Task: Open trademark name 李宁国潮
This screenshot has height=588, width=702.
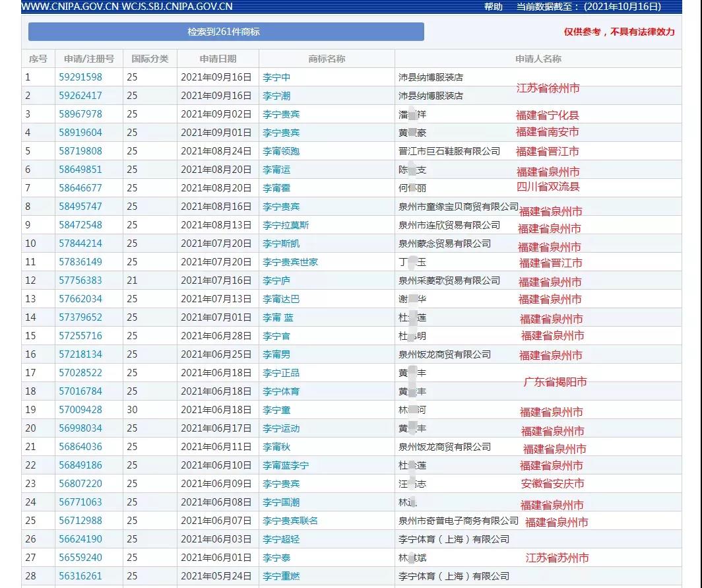Action: 281,502
